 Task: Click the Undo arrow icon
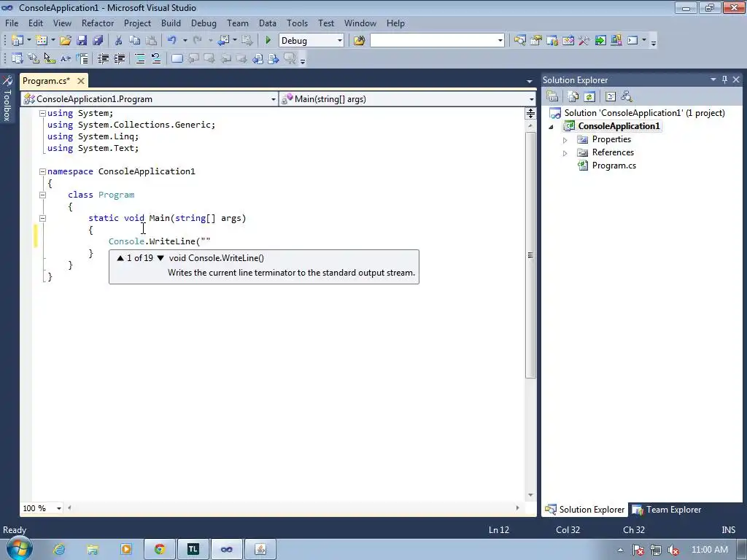[x=172, y=41]
